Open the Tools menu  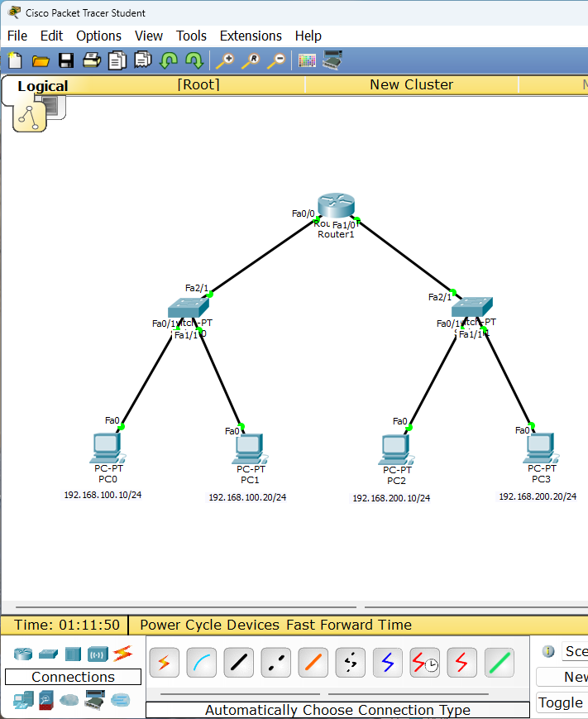click(x=191, y=36)
